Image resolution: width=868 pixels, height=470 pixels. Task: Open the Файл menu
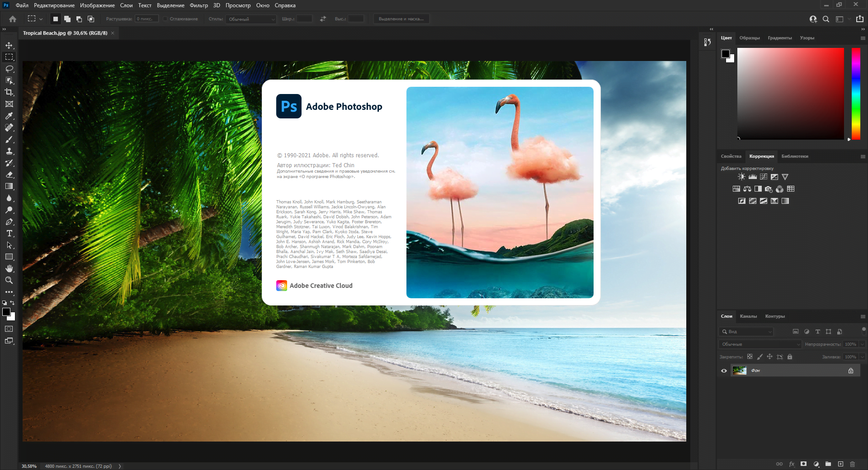coord(22,5)
